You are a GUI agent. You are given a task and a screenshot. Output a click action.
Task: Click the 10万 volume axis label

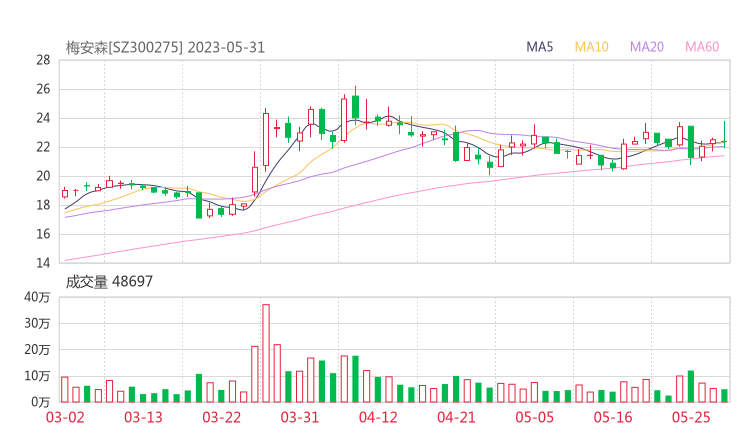coord(37,376)
